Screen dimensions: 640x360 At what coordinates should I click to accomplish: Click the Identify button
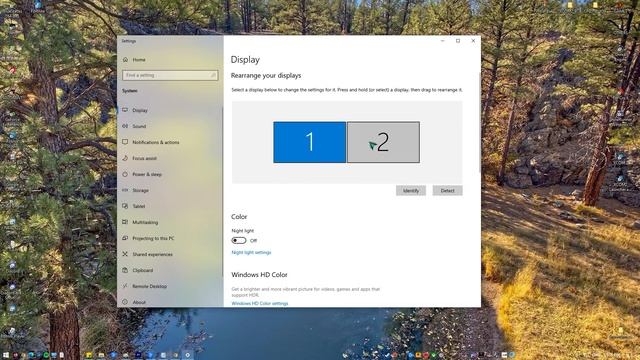coord(411,191)
